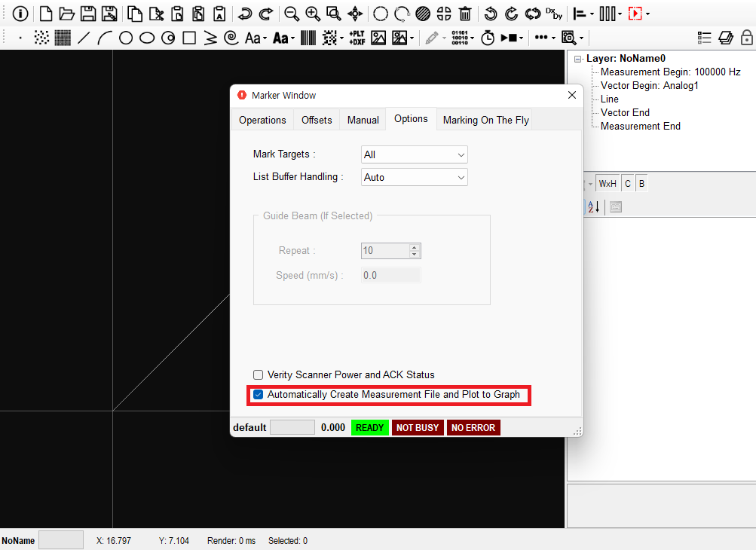Cut selection with scissors icon

coord(156,14)
